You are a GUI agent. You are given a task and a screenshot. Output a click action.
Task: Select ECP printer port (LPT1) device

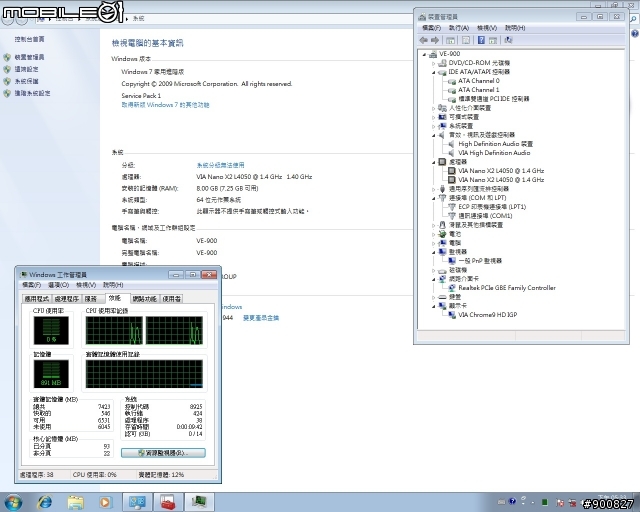492,207
